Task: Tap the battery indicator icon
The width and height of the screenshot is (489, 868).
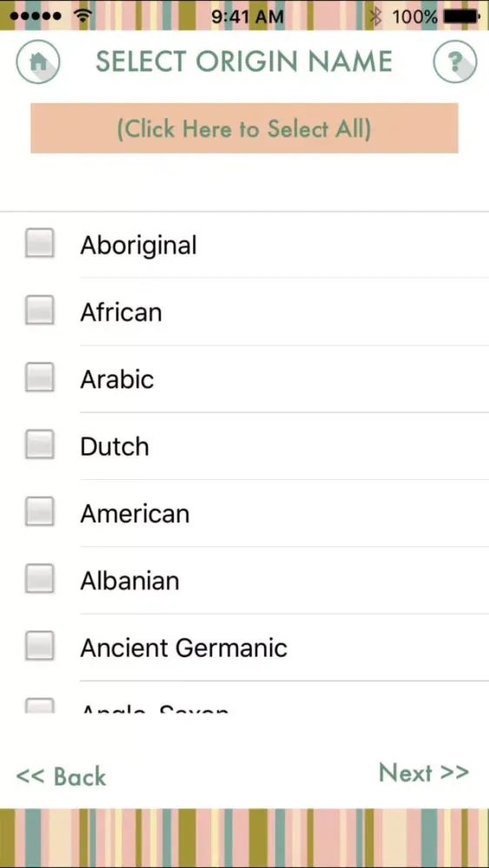Action: coord(462,16)
